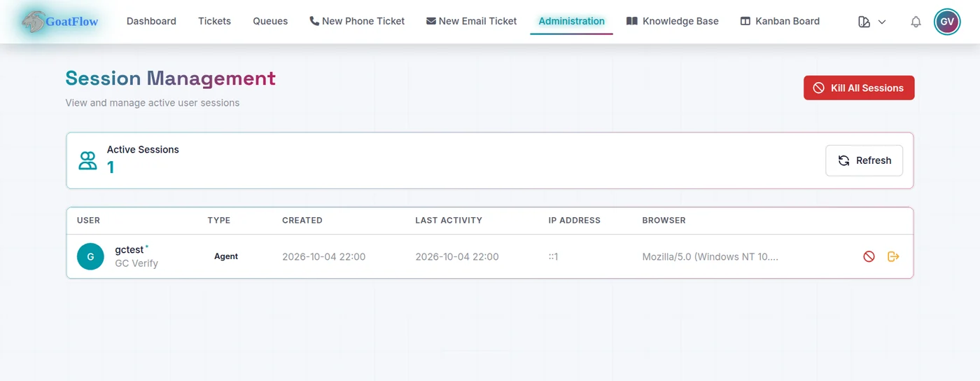Click the G avatar for gctest
This screenshot has width=980, height=381.
90,256
